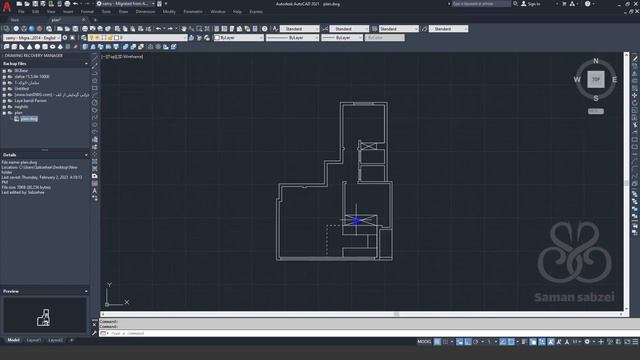Viewport: 640px width, 360px height.
Task: Open the Express menu
Action: point(256,12)
